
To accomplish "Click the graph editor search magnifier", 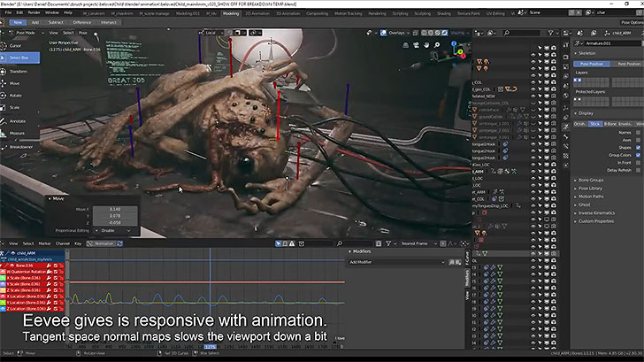I will click(x=340, y=243).
